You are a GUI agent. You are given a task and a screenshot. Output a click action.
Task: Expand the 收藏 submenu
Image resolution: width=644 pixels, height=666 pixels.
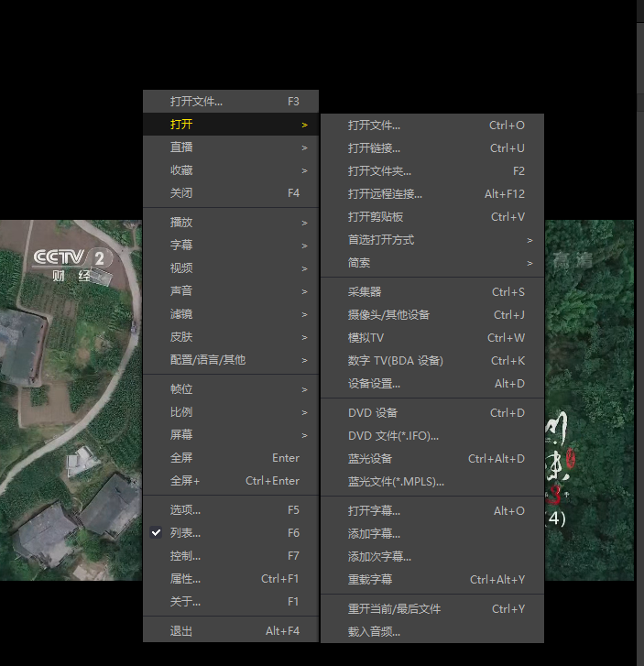[231, 170]
